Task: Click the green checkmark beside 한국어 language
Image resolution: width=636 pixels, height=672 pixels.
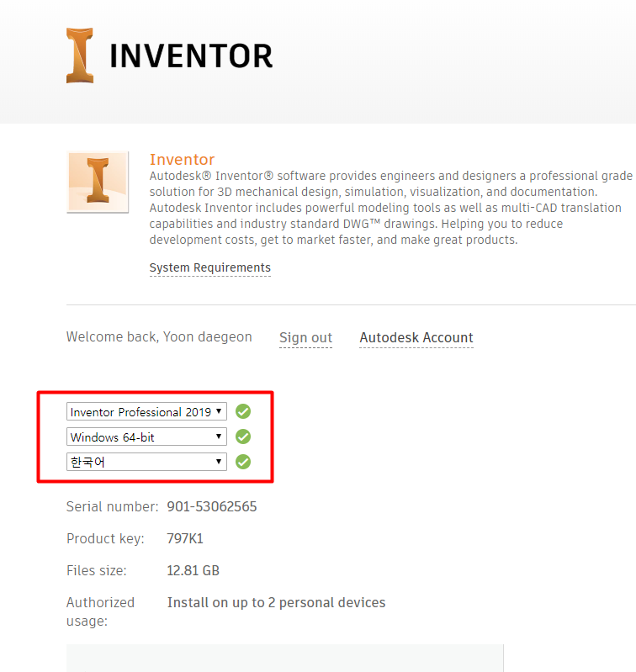Action: pyautogui.click(x=243, y=462)
